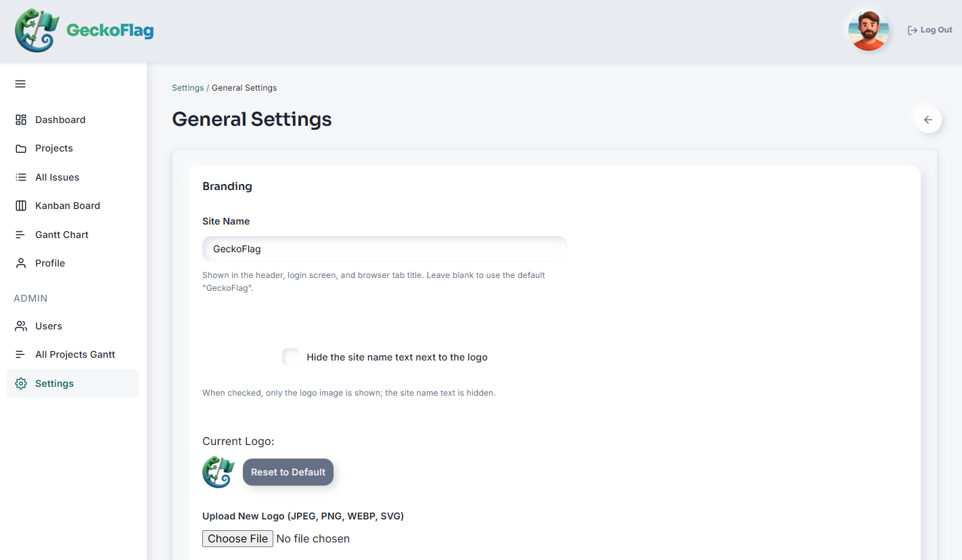
Task: Open the user avatar picture
Action: point(868,30)
